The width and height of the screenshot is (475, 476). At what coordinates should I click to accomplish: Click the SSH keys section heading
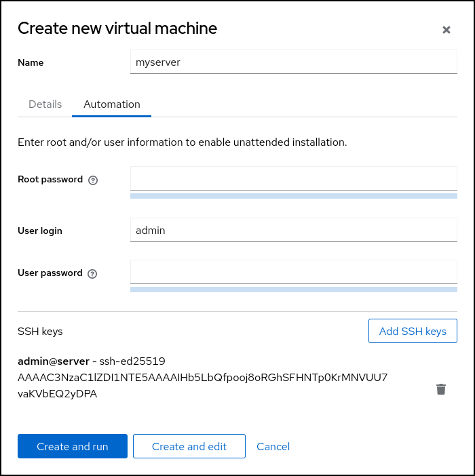pos(40,332)
